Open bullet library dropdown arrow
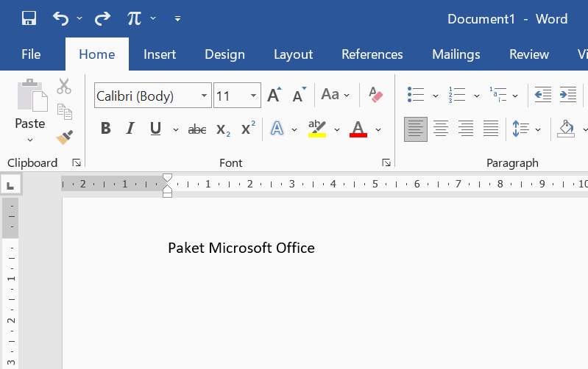The width and height of the screenshot is (588, 369). point(436,96)
